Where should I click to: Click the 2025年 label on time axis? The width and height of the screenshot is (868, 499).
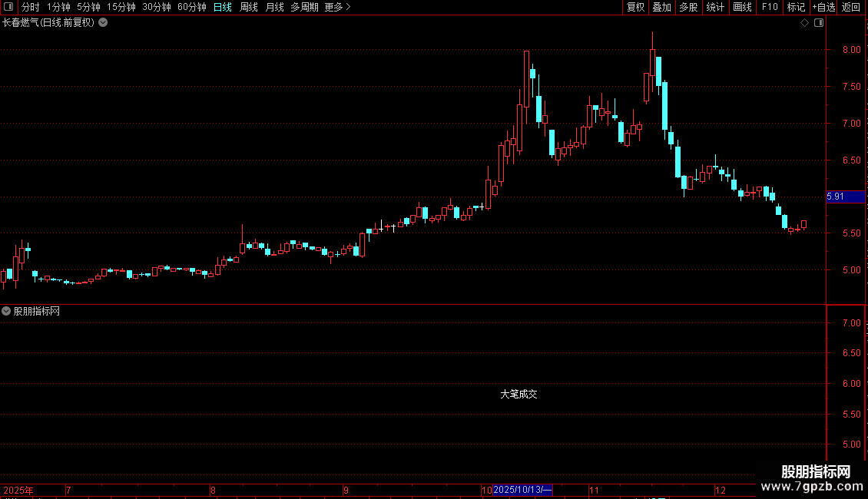point(18,490)
